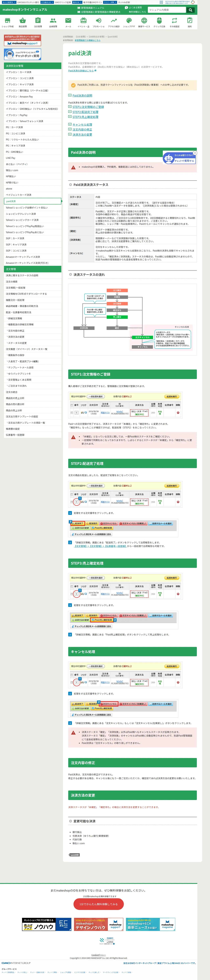
Task: Select the active paid決済 sidebar item
Action: point(32,201)
